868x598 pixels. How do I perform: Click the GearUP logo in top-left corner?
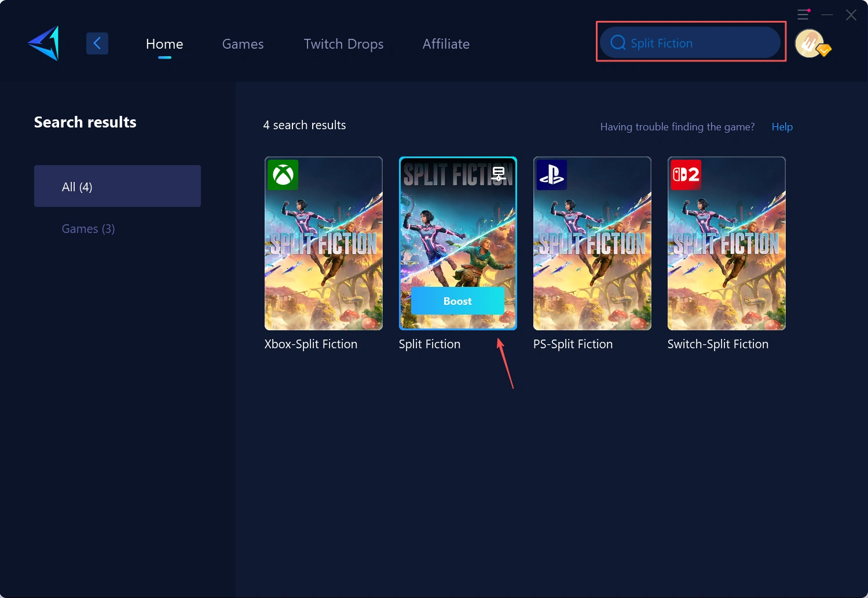click(x=43, y=43)
